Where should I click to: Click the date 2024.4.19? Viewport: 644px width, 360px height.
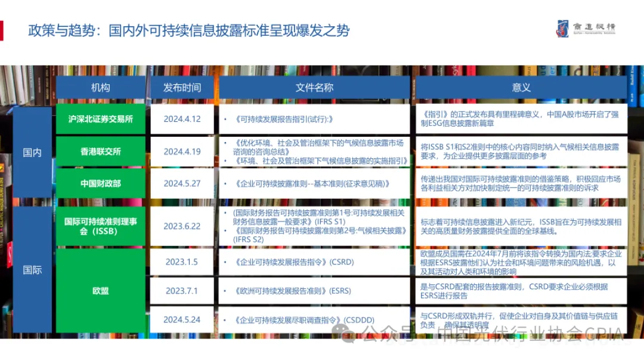pos(182,152)
